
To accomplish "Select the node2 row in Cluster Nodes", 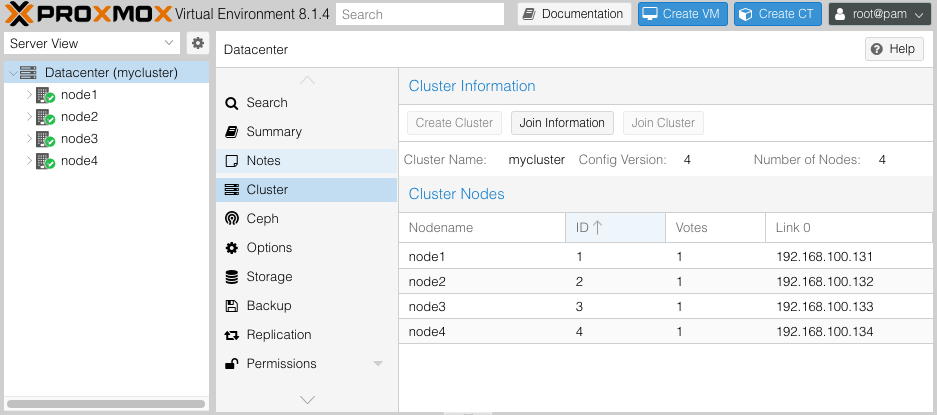I will pos(666,282).
